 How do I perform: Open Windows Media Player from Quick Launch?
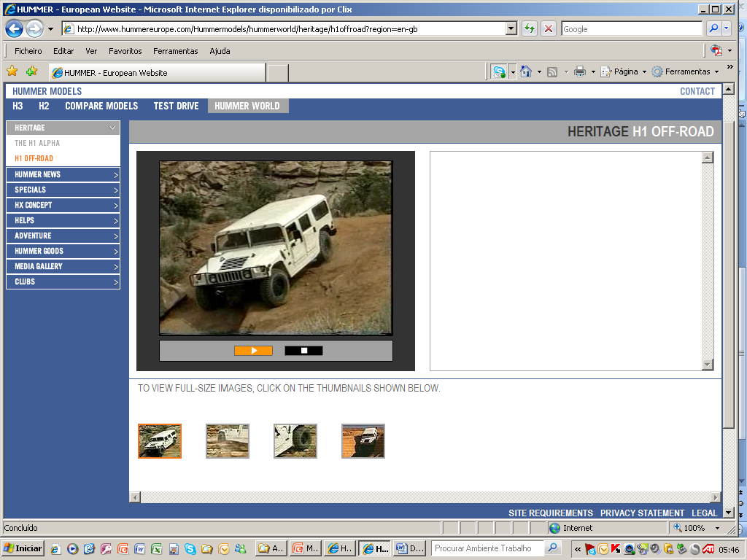point(72,549)
